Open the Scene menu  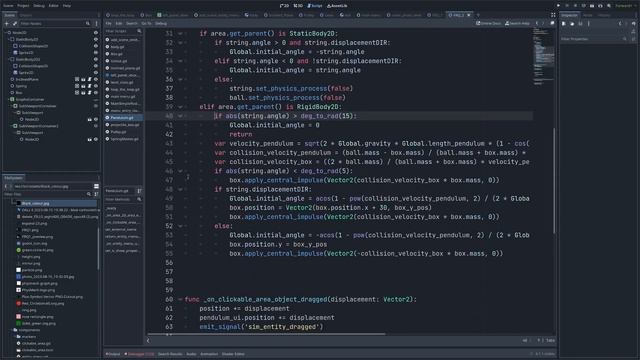[8, 6]
